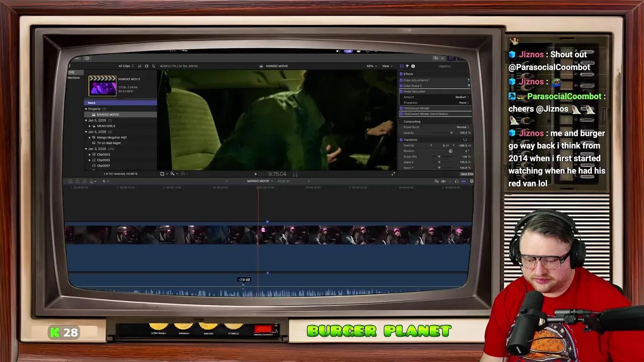Open the info inspector icon
Viewport: 644px width, 362px height.
coord(413,66)
